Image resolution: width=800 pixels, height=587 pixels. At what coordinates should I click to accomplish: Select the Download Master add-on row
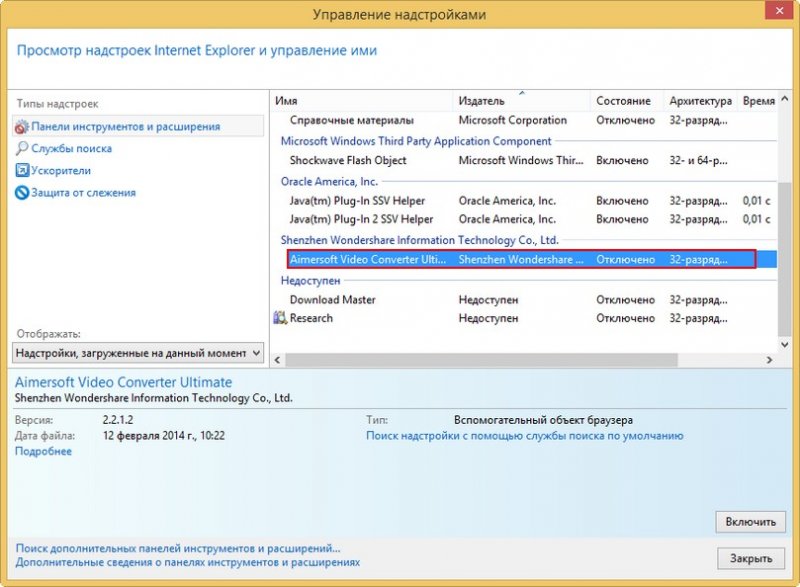coord(333,300)
